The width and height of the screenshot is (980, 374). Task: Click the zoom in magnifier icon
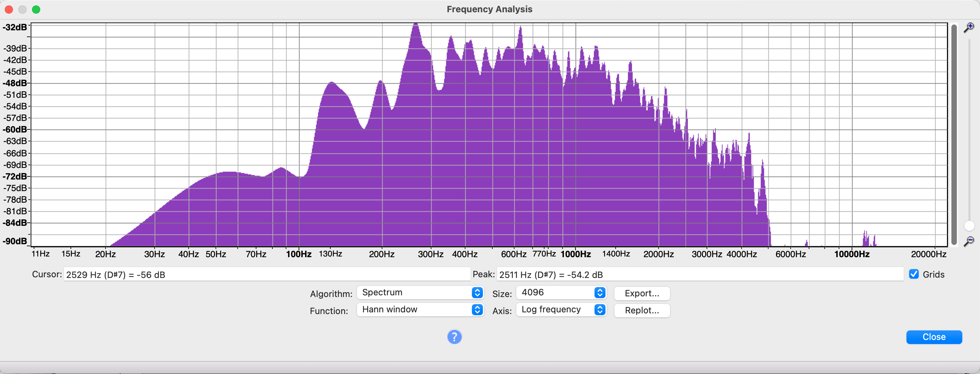[x=968, y=27]
